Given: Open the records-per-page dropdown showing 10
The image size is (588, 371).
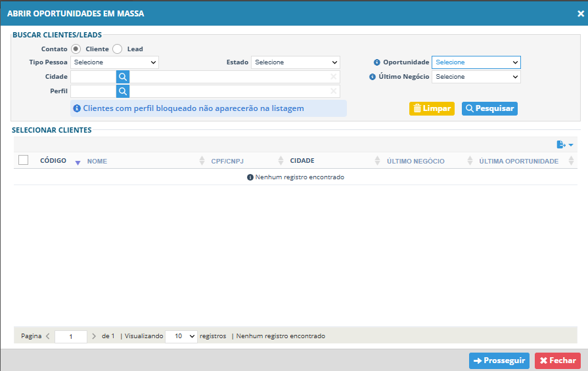Looking at the screenshot, I should click(x=181, y=336).
